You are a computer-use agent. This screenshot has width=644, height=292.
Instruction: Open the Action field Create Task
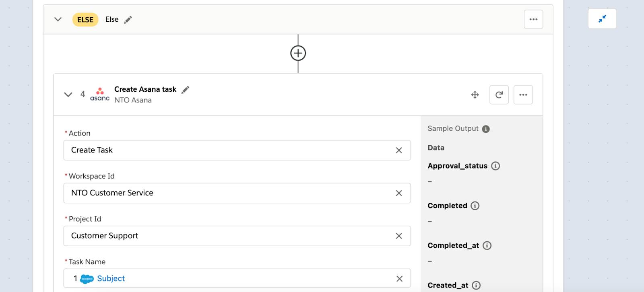coord(237,150)
